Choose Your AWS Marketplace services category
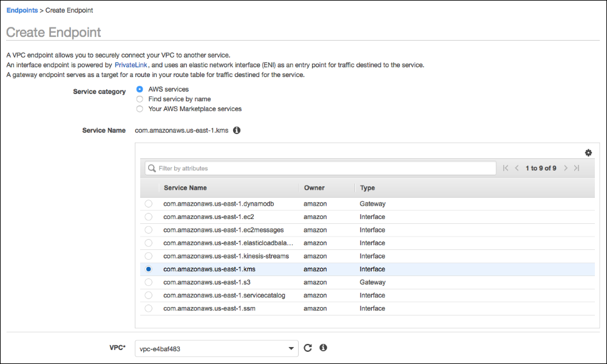 click(140, 109)
